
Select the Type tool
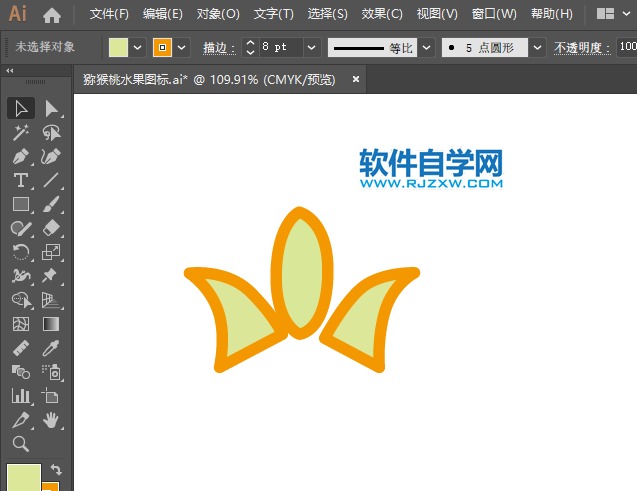[21, 180]
